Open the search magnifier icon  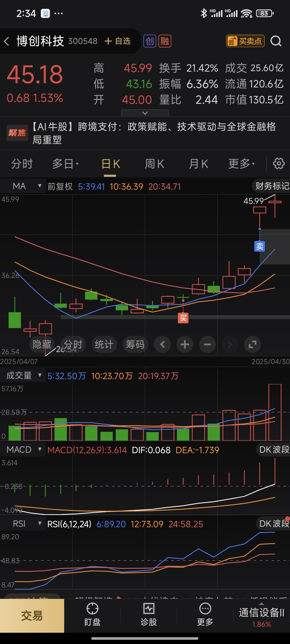(x=276, y=41)
